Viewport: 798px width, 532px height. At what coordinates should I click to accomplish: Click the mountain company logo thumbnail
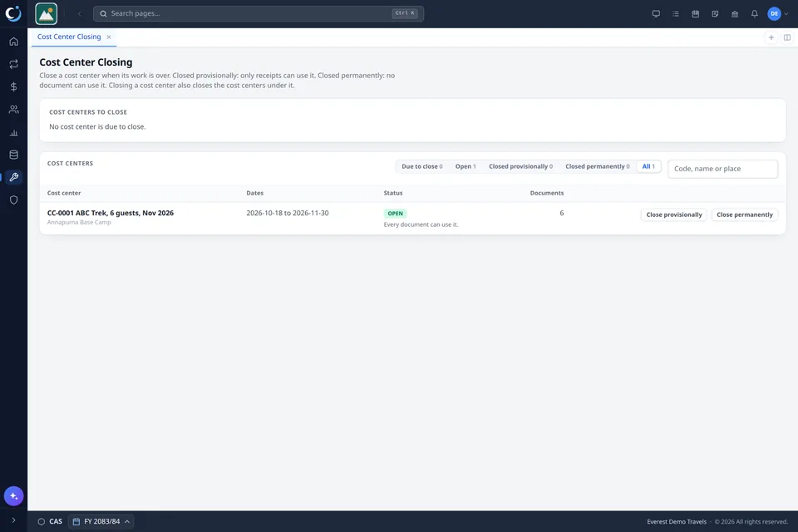pyautogui.click(x=47, y=14)
